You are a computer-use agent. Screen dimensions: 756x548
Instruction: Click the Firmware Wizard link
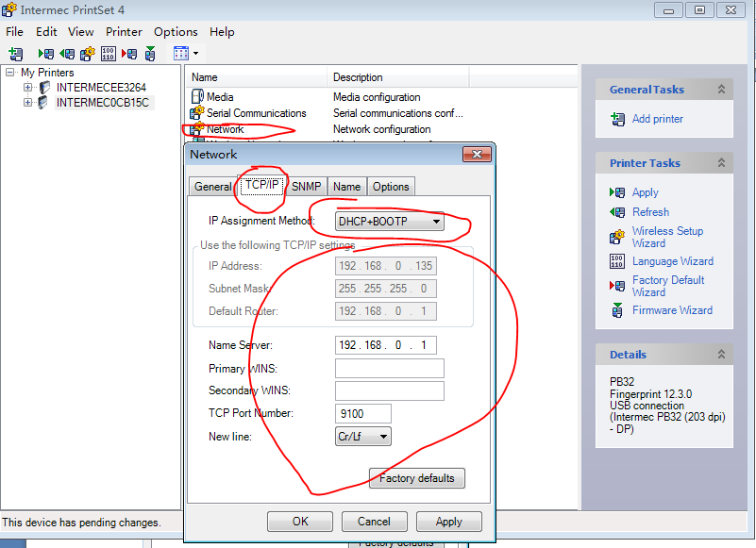[672, 310]
